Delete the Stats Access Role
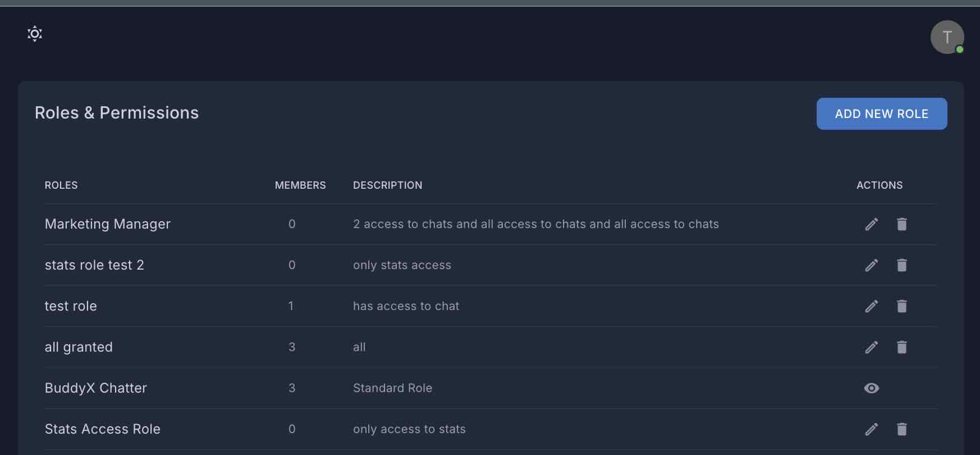The height and width of the screenshot is (455, 980). pyautogui.click(x=901, y=429)
